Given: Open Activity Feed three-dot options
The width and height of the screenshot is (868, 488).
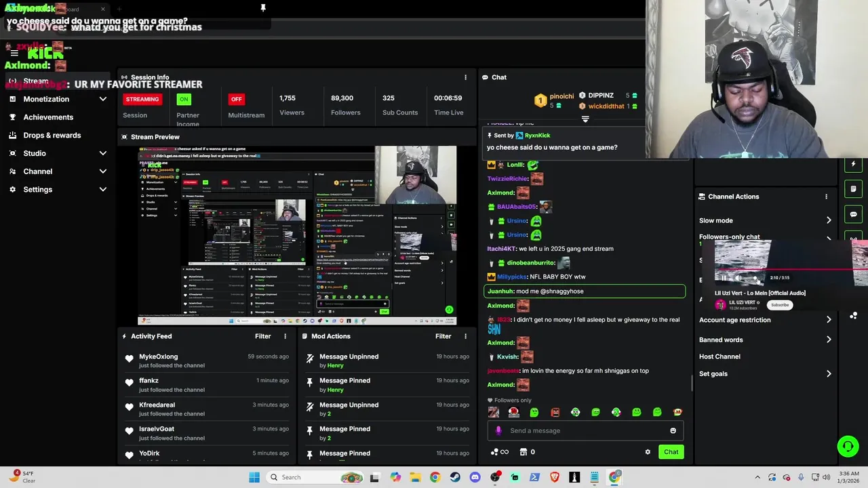Looking at the screenshot, I should click(x=285, y=336).
